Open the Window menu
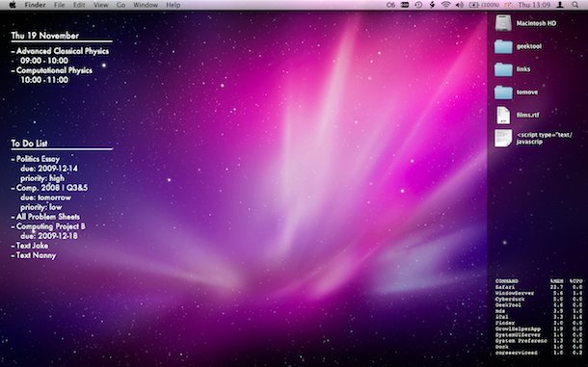Image resolution: width=588 pixels, height=367 pixels. (146, 5)
